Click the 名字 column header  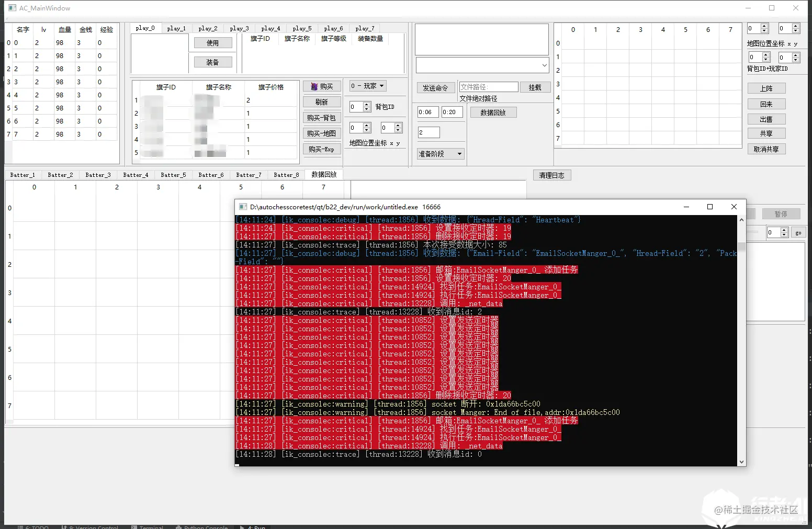pos(22,29)
